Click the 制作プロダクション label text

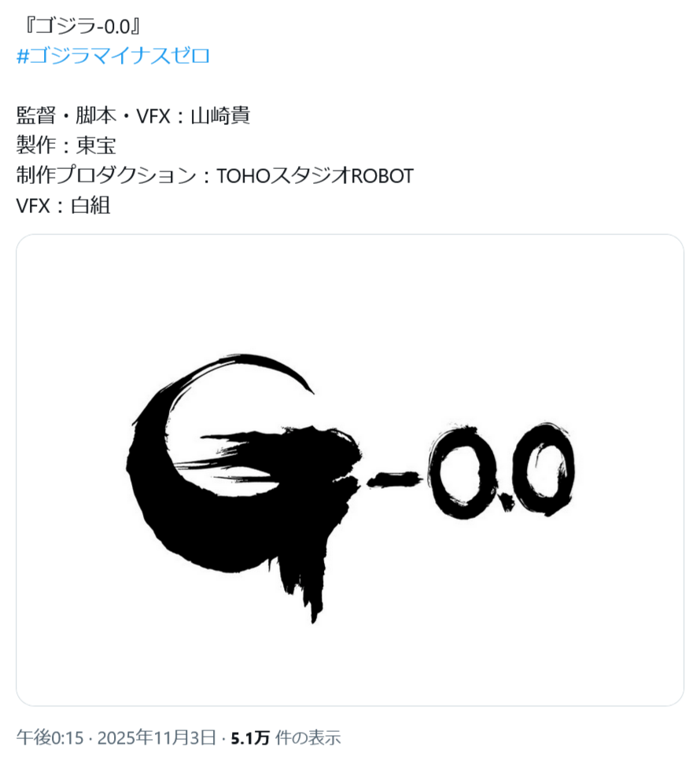coord(106,175)
